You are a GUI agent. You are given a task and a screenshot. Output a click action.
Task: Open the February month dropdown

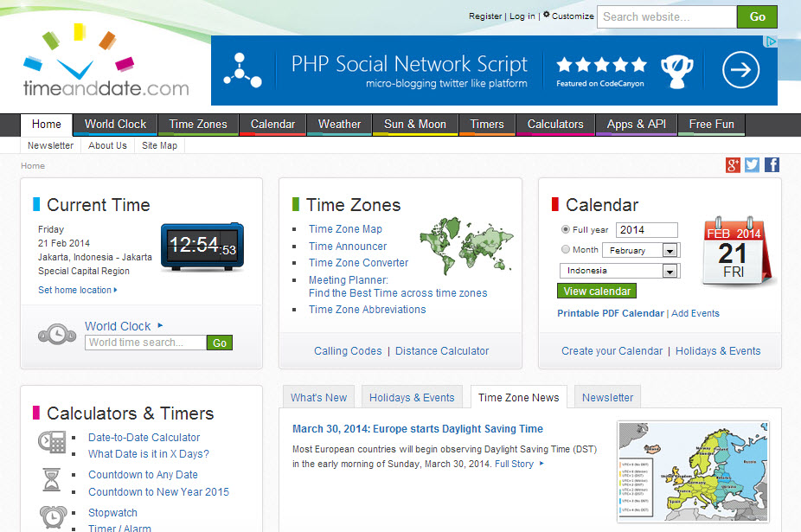pyautogui.click(x=641, y=250)
